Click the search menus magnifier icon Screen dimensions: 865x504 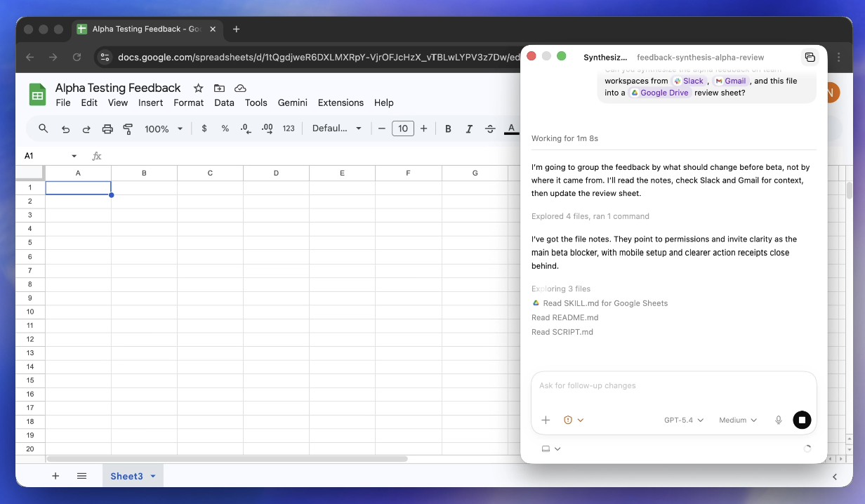44,128
